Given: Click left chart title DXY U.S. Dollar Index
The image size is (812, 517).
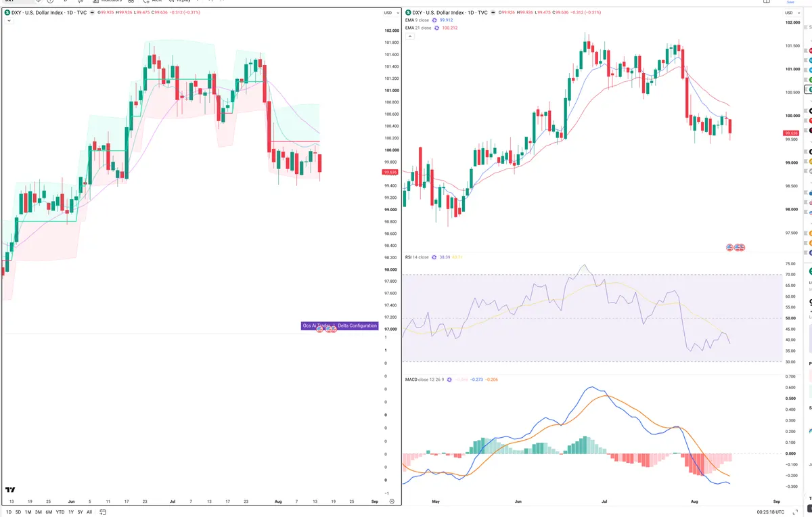Looking at the screenshot, I should coord(38,13).
